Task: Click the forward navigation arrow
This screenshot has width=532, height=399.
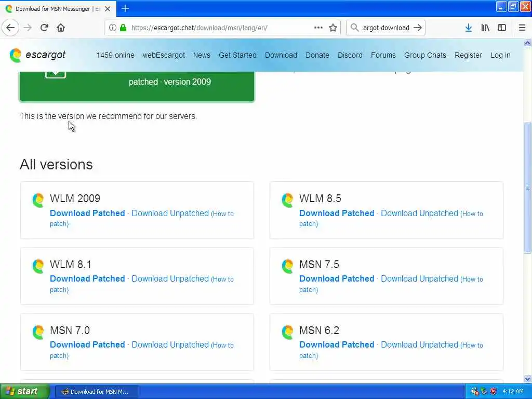Action: pyautogui.click(x=28, y=28)
